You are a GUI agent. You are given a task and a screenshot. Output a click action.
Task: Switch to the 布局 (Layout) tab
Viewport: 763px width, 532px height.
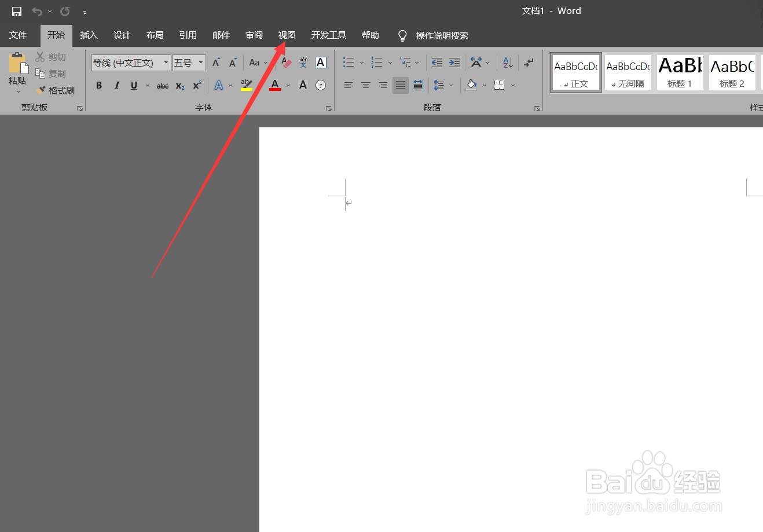[155, 35]
